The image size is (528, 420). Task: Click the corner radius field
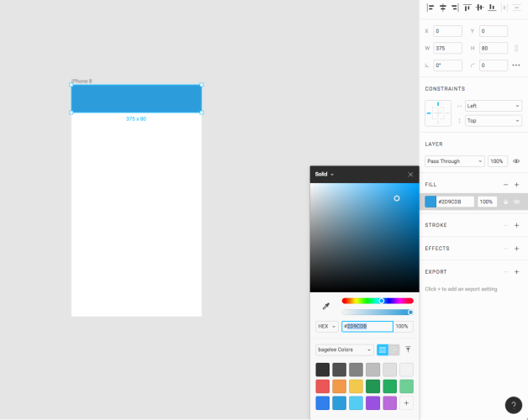494,66
